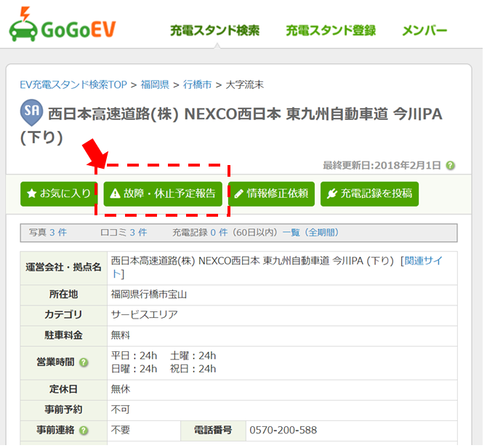Click help icon next to 営業時間
Image resolution: width=487 pixels, height=448 pixels.
[84, 363]
